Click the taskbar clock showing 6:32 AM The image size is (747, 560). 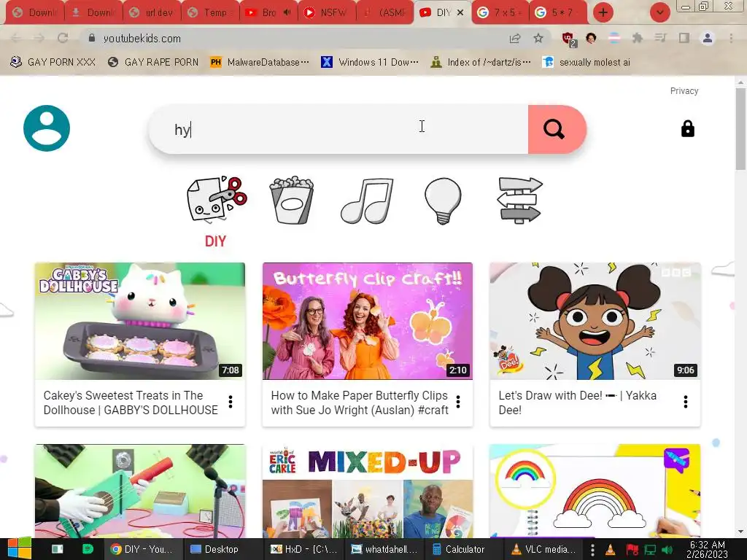click(x=708, y=550)
